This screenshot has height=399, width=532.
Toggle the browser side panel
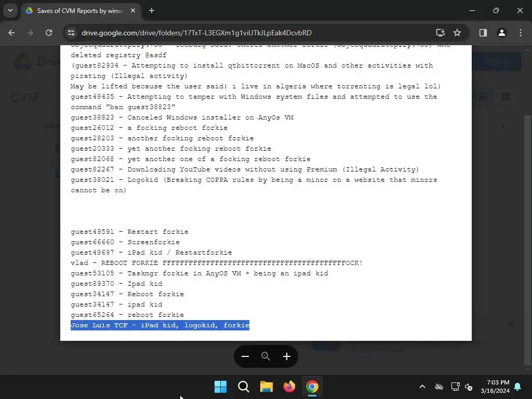pyautogui.click(x=483, y=33)
